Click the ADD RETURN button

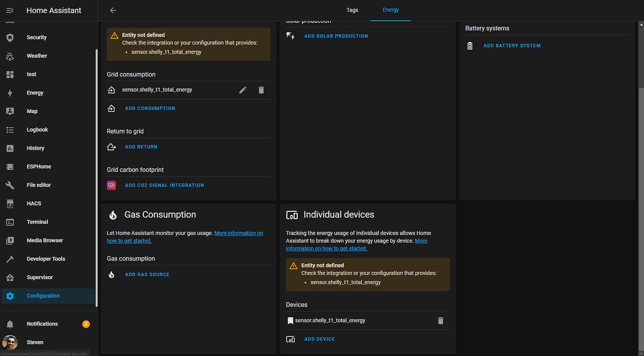141,146
